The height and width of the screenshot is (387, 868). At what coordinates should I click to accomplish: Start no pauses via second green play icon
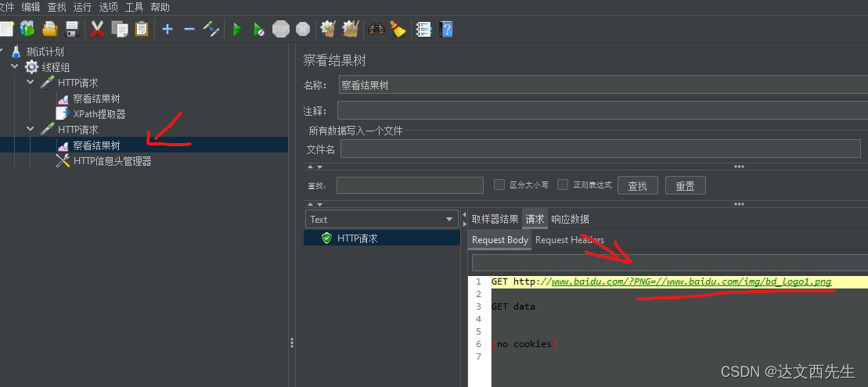tap(258, 29)
